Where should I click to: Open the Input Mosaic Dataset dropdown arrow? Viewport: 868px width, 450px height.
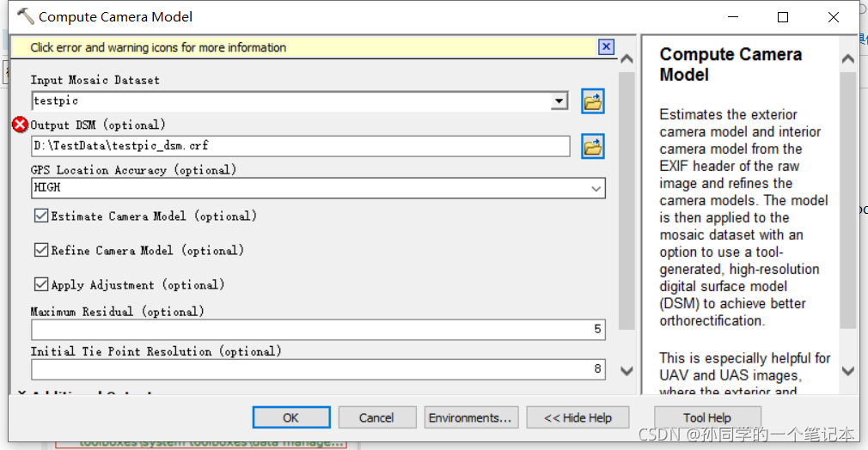tap(559, 100)
